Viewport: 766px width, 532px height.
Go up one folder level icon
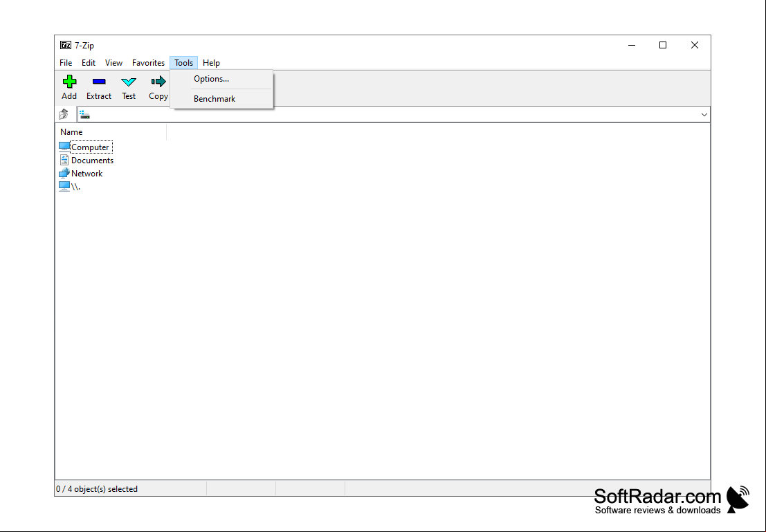pyautogui.click(x=64, y=114)
